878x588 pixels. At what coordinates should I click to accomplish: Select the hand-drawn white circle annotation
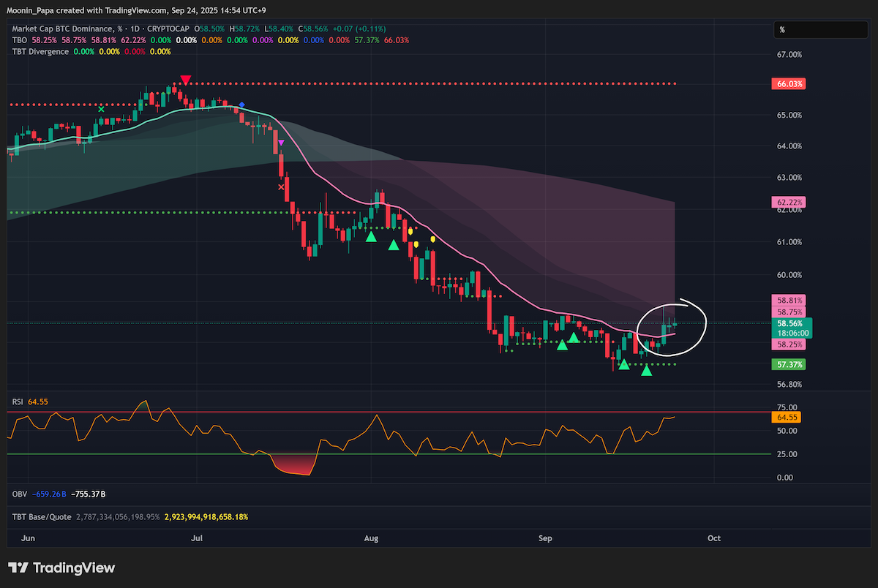coord(672,326)
